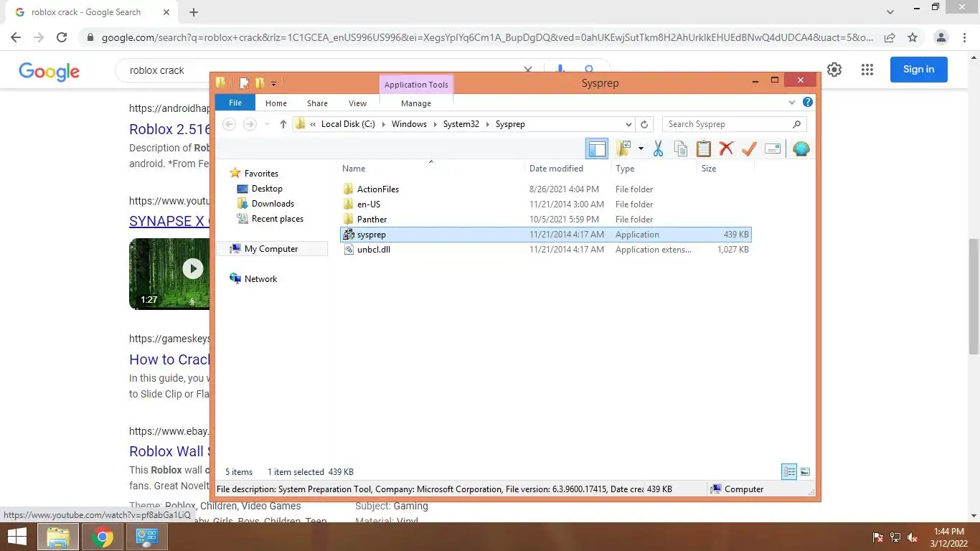
Task: Select Network in the navigation pane
Action: (260, 279)
